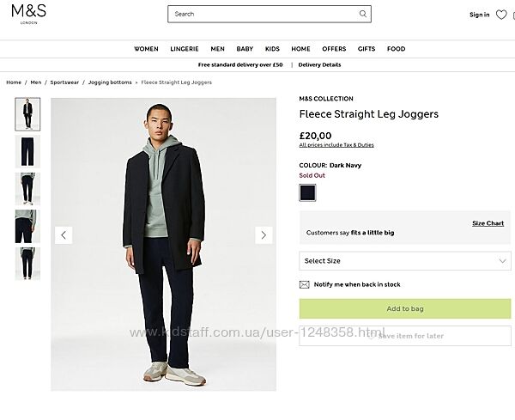Select the Dark Navy colour swatch

[x=307, y=192]
